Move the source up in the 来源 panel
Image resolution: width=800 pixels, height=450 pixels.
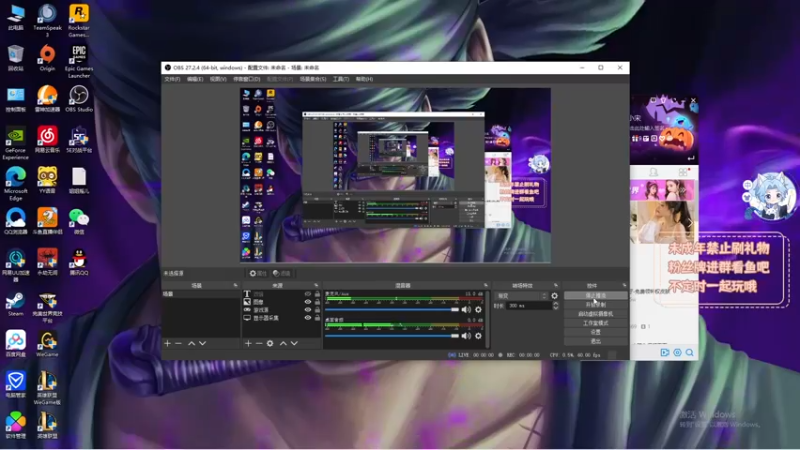pos(283,343)
